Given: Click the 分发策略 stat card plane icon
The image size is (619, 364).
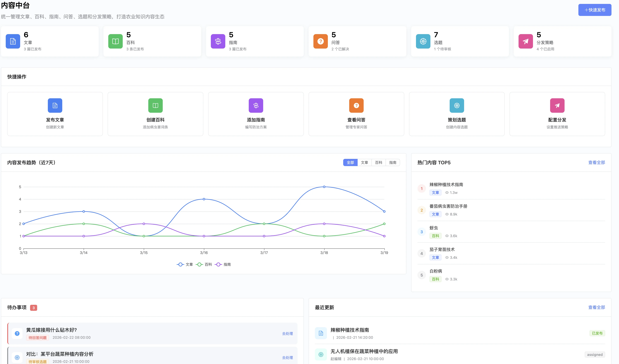Looking at the screenshot, I should point(525,41).
